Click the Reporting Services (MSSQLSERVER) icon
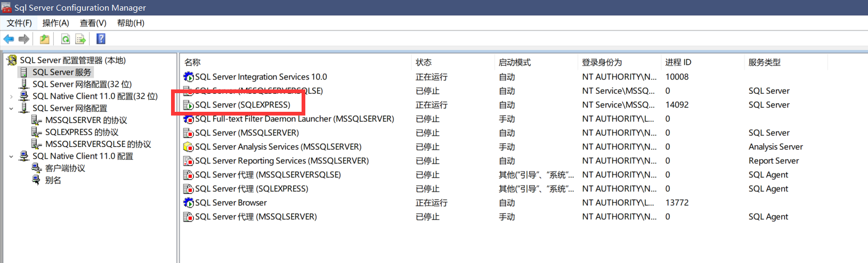868x263 pixels. click(x=189, y=161)
